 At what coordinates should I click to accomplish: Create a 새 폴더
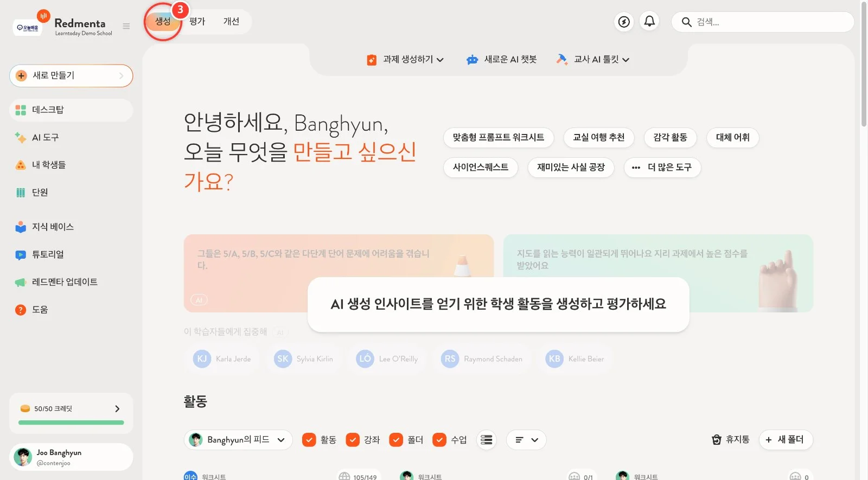[x=786, y=440]
